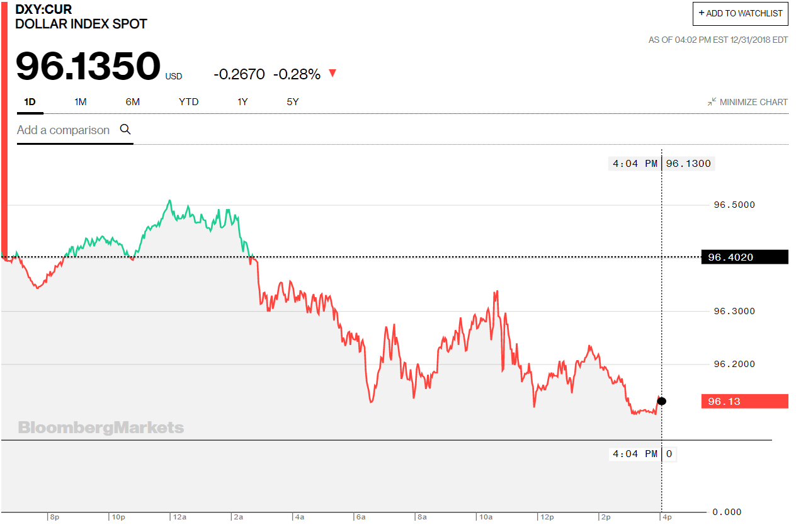Select the 1Y range tab
The width and height of the screenshot is (796, 532).
tap(242, 101)
